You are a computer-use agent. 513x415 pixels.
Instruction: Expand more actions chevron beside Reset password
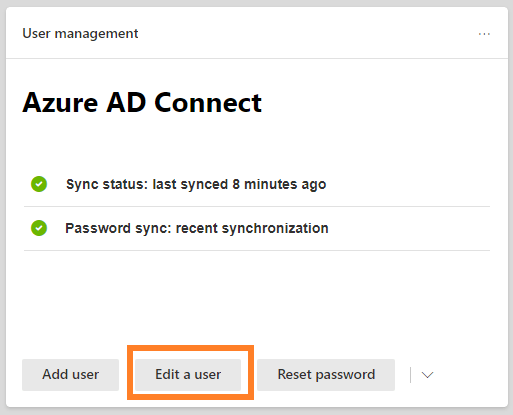[x=427, y=375]
